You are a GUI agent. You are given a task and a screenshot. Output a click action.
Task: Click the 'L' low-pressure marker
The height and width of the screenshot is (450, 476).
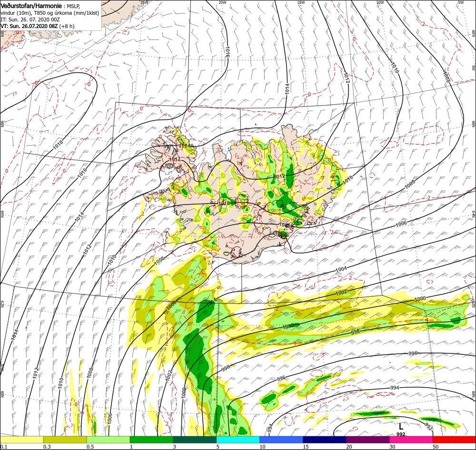coord(401,426)
